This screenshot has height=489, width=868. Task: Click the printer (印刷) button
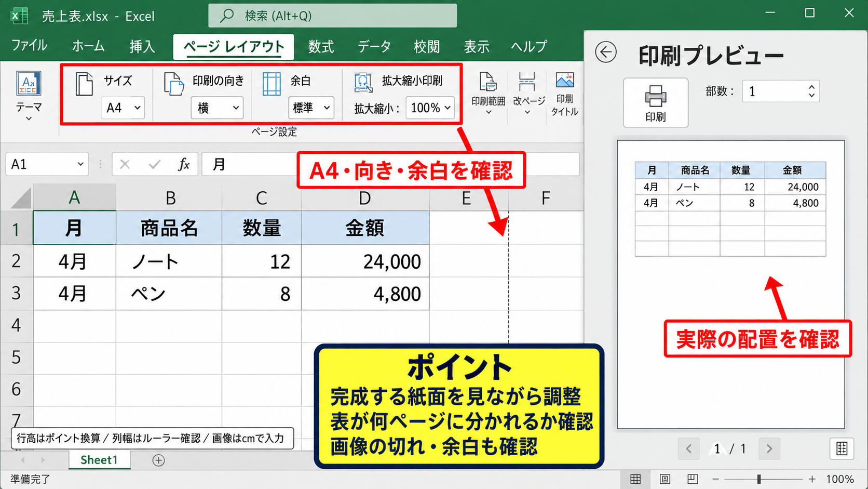pyautogui.click(x=656, y=103)
